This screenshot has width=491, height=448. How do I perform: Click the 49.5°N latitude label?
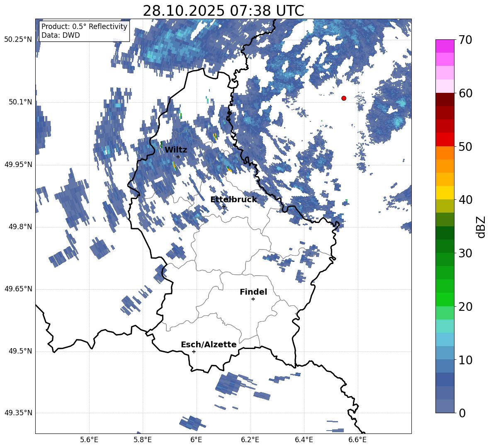click(x=20, y=351)
